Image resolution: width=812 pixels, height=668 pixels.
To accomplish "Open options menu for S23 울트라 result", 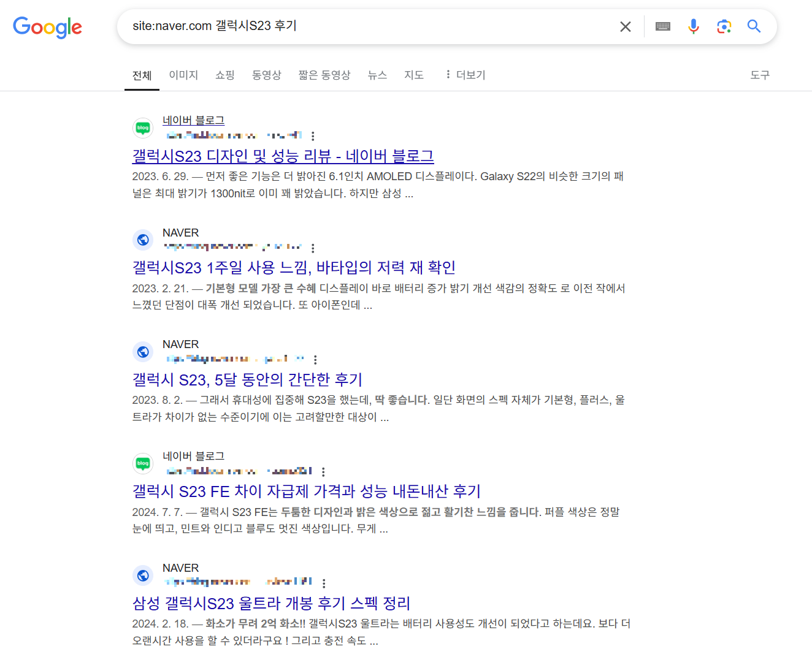I will (324, 583).
